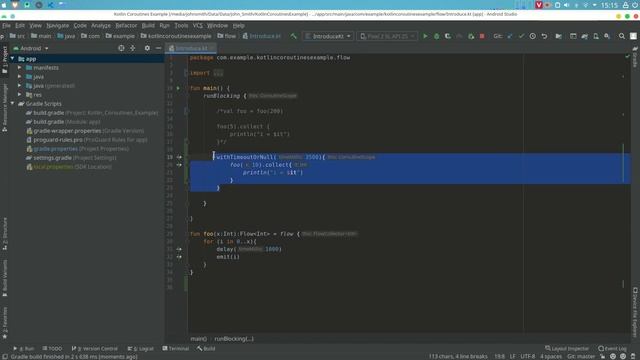
Task: Open the Event Log button
Action: (612, 349)
